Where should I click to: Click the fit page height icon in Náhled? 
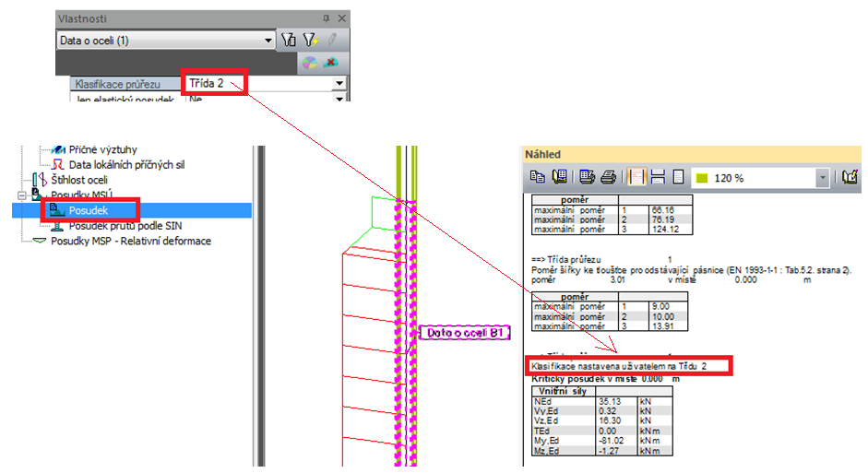[658, 177]
